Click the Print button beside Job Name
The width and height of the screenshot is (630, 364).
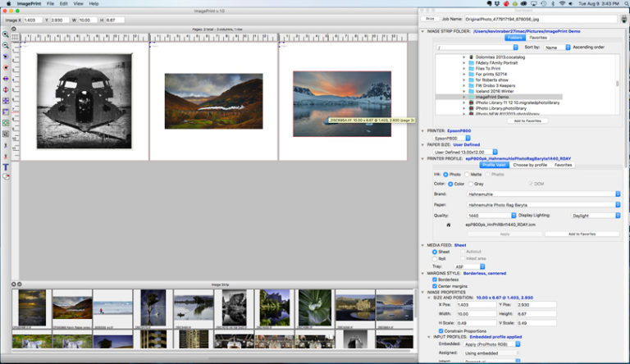pos(430,19)
